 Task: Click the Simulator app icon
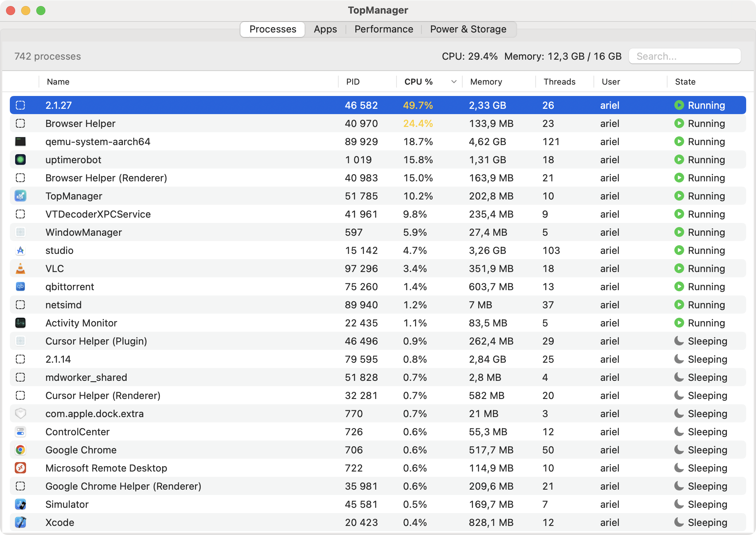click(20, 504)
